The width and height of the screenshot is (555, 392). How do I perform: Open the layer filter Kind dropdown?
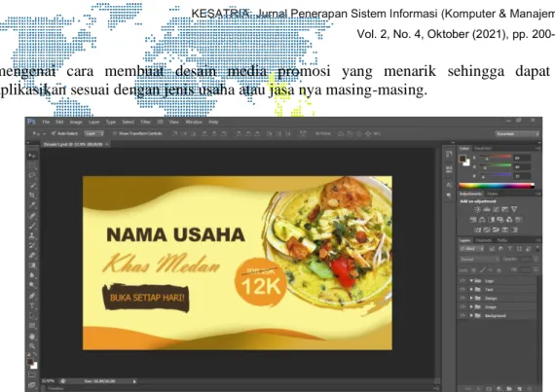(471, 249)
